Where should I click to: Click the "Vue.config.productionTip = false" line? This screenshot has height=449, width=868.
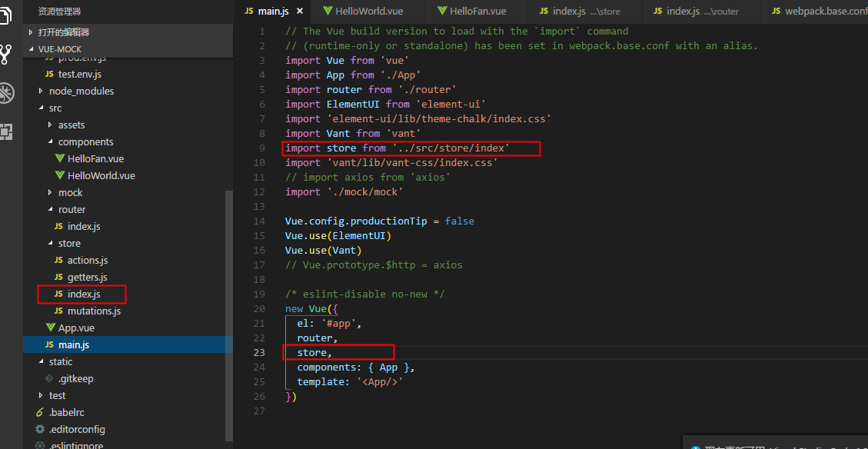click(x=380, y=221)
